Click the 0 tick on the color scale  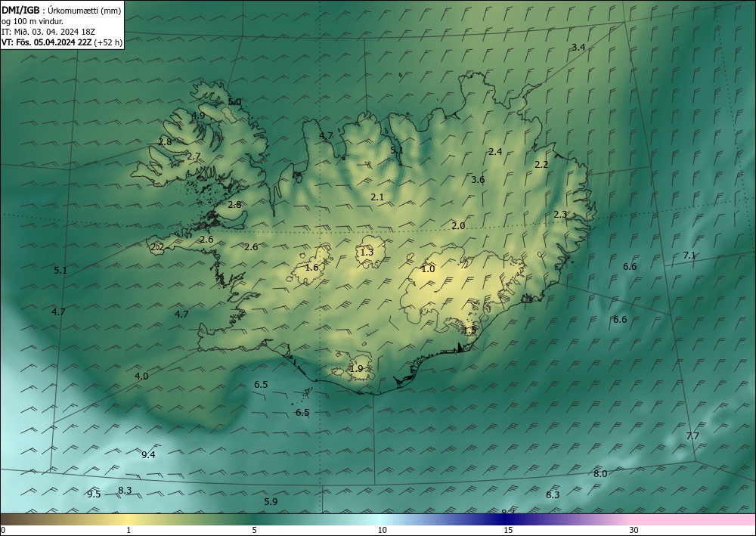(x=3, y=531)
